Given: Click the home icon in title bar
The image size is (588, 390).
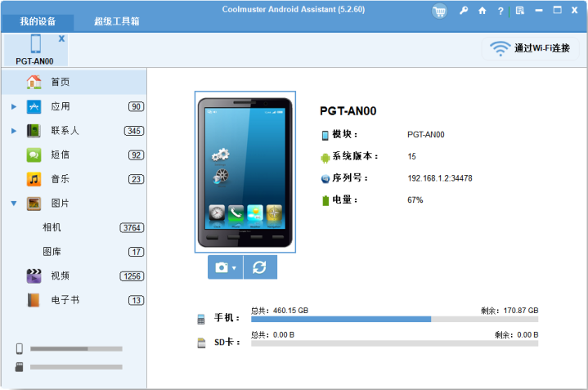Looking at the screenshot, I should pyautogui.click(x=483, y=11).
